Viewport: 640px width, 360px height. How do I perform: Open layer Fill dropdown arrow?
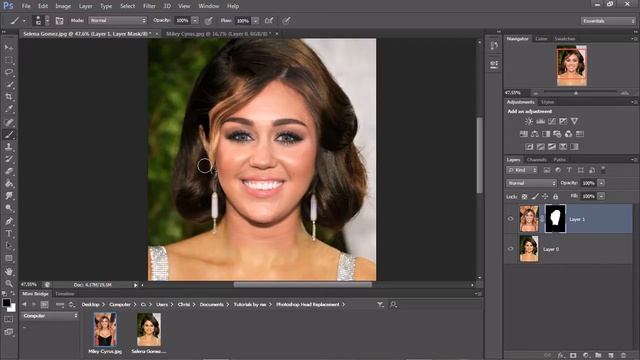click(601, 196)
